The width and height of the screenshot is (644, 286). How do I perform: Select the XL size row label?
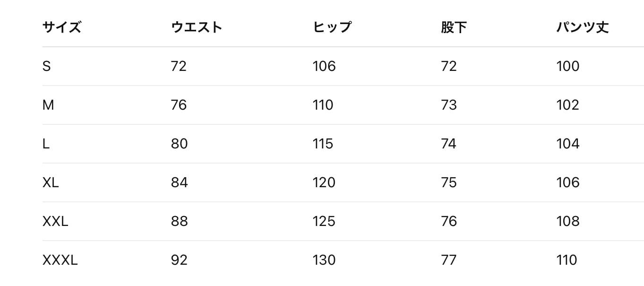coord(51,182)
